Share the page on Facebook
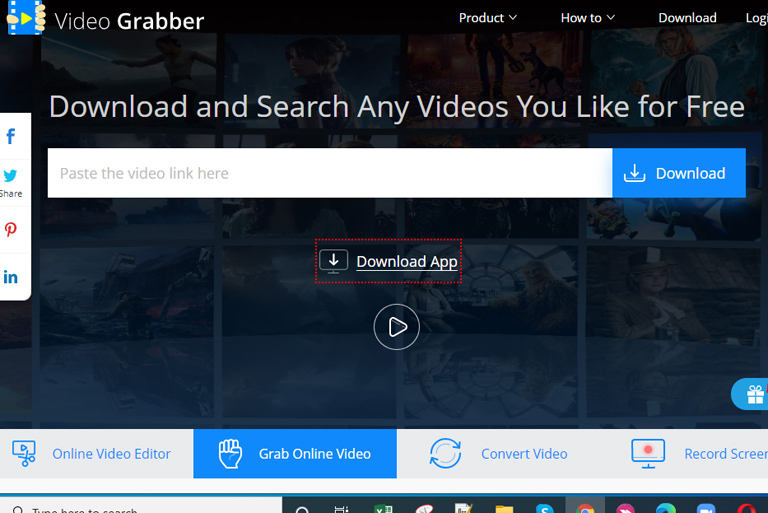 coord(11,136)
